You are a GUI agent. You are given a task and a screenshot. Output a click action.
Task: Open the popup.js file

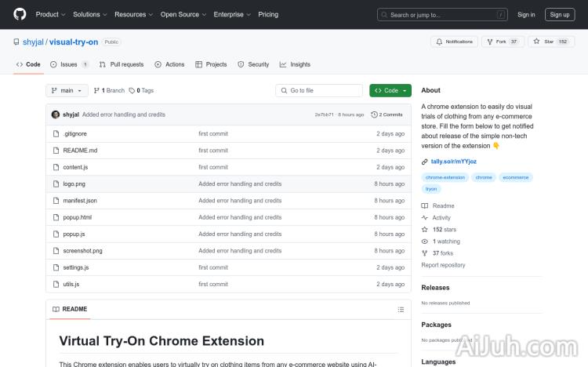[x=74, y=234]
